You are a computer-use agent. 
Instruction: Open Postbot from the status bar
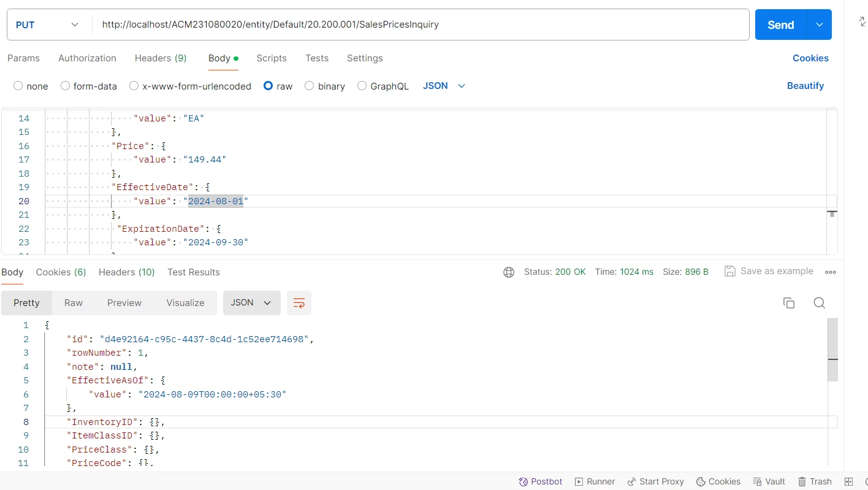541,481
